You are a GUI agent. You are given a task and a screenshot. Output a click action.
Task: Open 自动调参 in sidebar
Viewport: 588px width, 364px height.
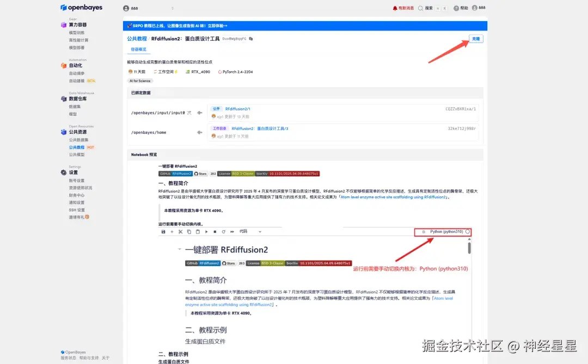77,73
